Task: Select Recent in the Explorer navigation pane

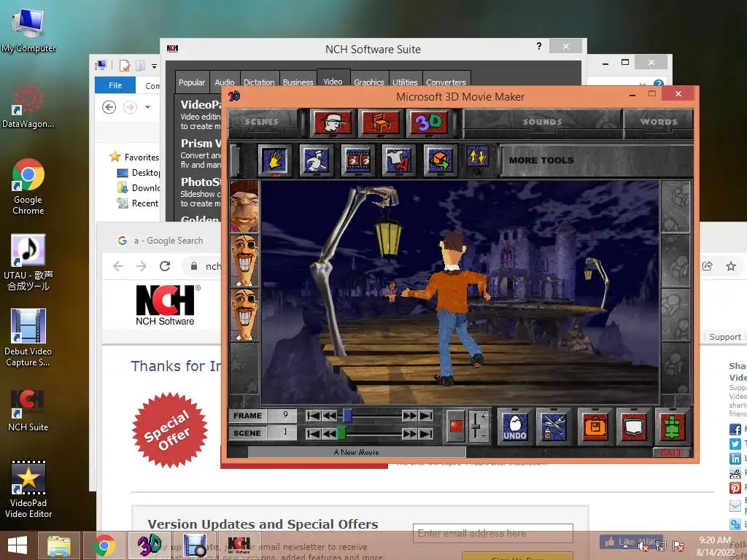Action: 138,203
